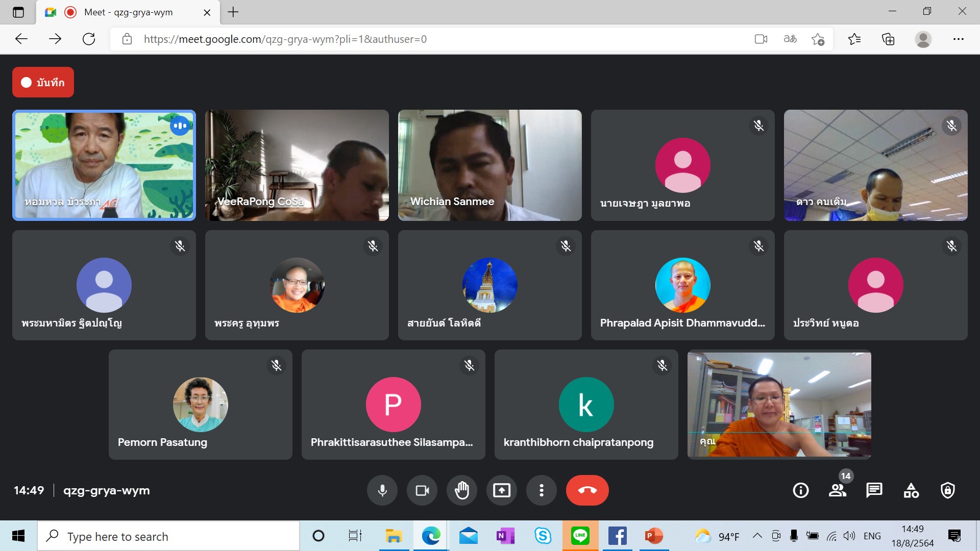Open the Collections icon in Edge
The image size is (980, 551).
click(888, 39)
